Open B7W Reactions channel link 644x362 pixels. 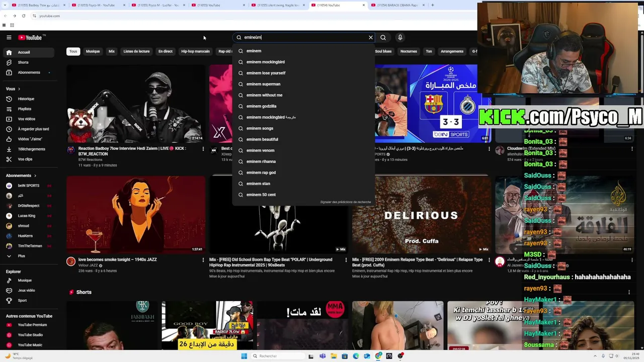pyautogui.click(x=91, y=159)
